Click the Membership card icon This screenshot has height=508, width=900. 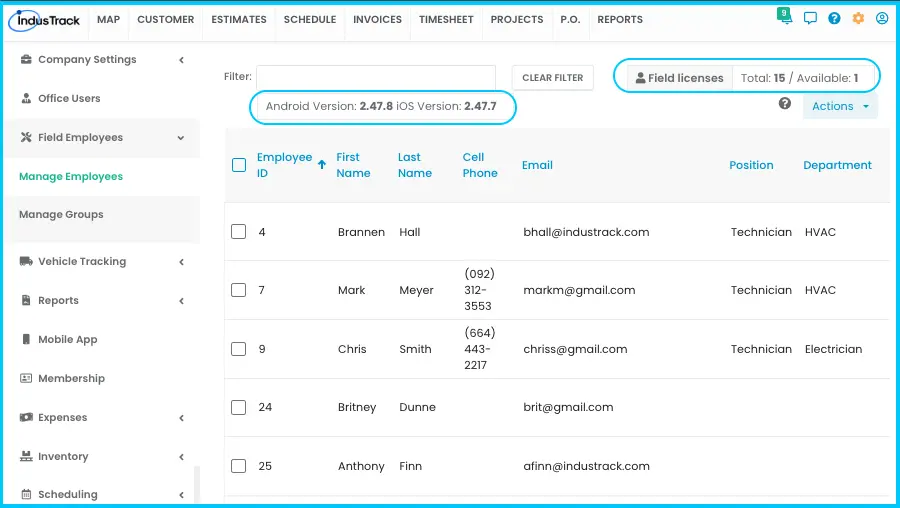coord(26,378)
